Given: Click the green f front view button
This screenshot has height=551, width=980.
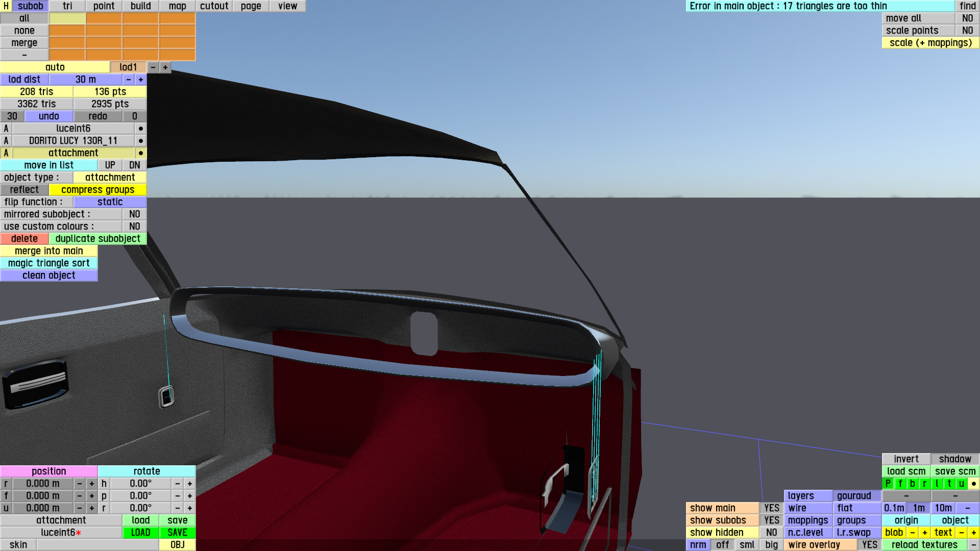Looking at the screenshot, I should pyautogui.click(x=900, y=484).
